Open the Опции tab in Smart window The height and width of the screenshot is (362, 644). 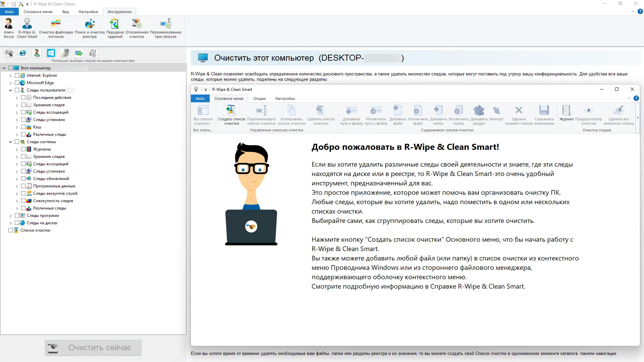coord(259,99)
